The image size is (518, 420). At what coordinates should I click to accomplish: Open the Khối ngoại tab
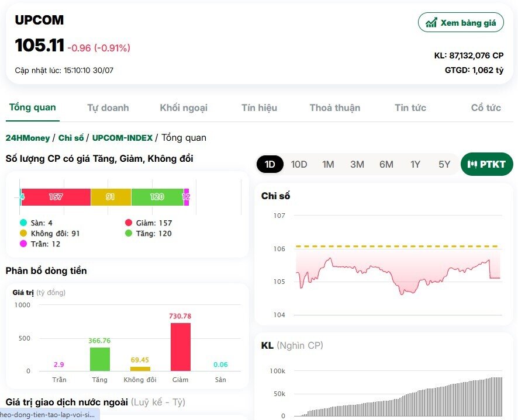(x=184, y=108)
